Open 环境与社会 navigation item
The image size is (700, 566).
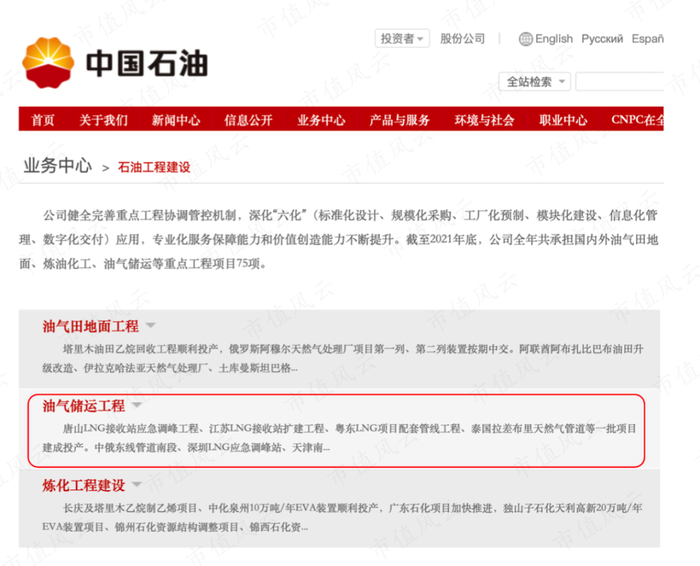point(484,120)
